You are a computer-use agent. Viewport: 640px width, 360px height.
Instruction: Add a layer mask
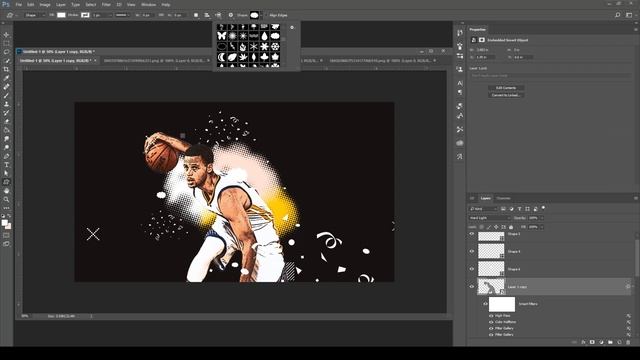(592, 342)
